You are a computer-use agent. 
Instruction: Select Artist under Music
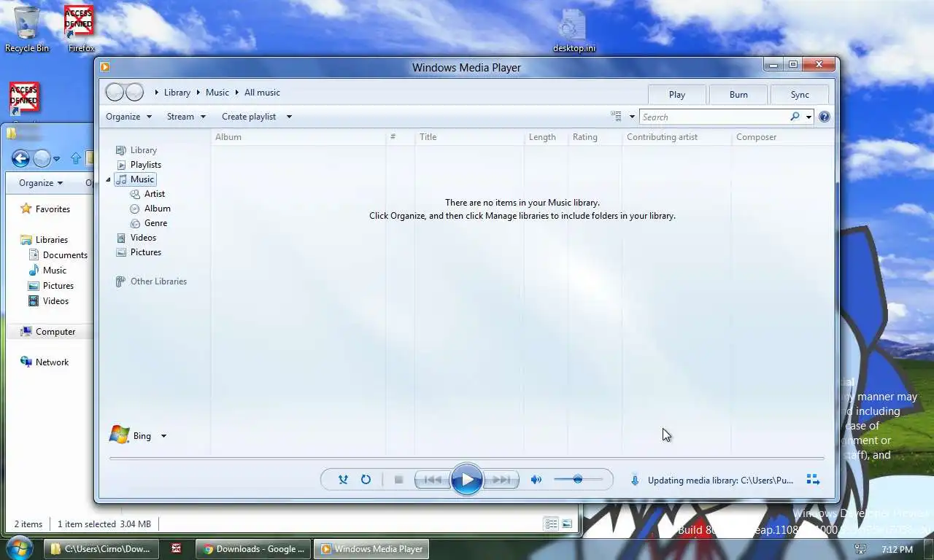(x=147, y=194)
